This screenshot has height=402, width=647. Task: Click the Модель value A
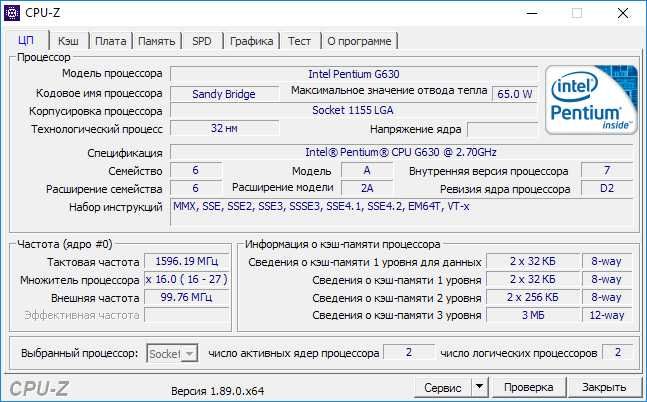point(367,170)
